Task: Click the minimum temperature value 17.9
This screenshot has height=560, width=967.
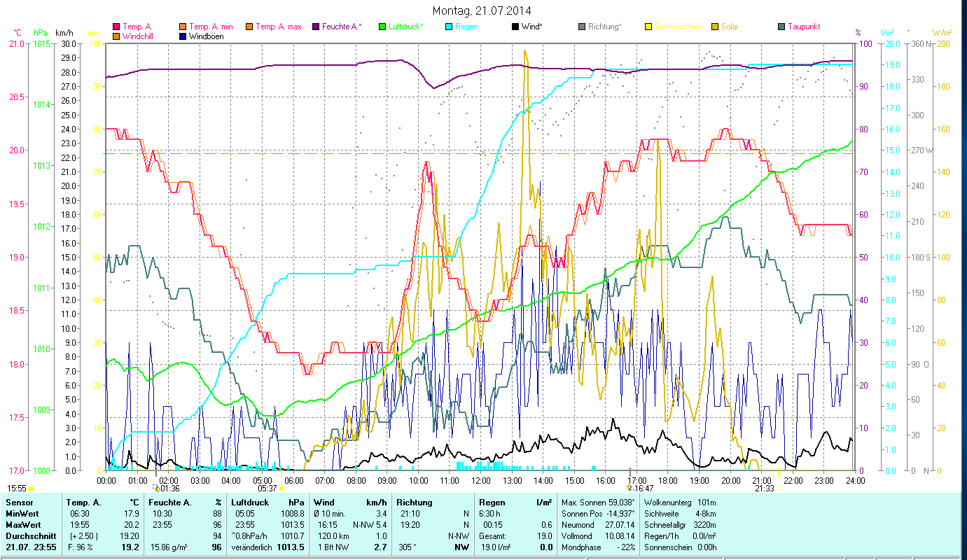Action: (132, 514)
